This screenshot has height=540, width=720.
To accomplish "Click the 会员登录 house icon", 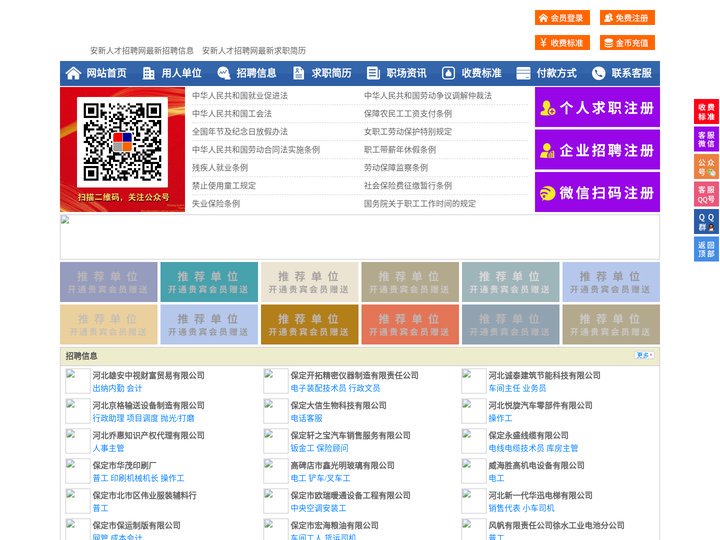I will tap(543, 18).
